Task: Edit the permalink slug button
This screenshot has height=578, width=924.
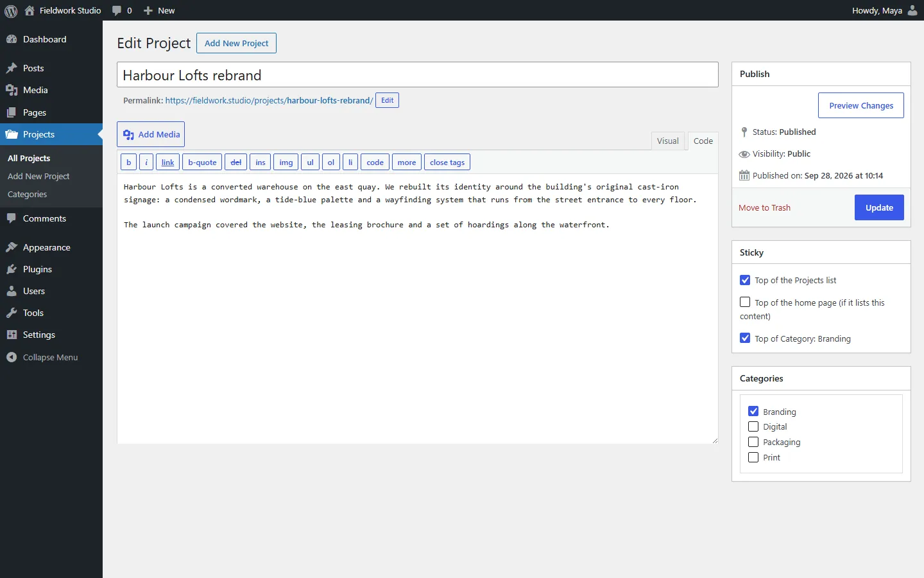Action: pos(387,100)
